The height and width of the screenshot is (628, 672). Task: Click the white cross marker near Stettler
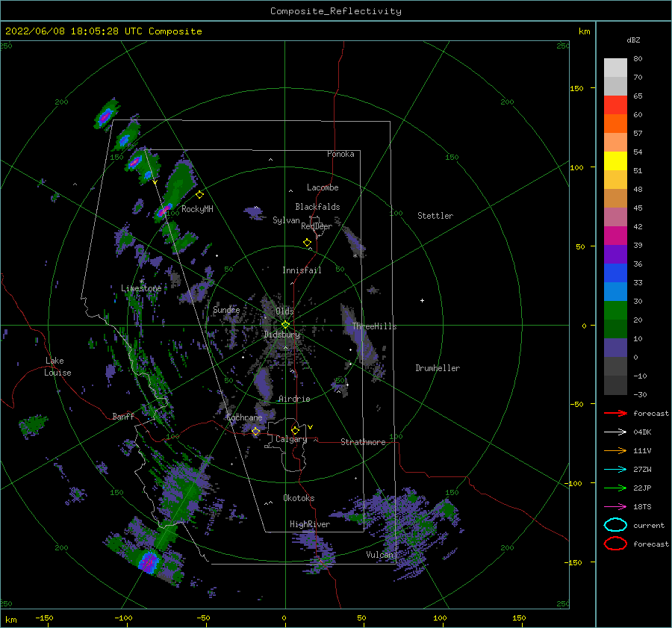422,300
